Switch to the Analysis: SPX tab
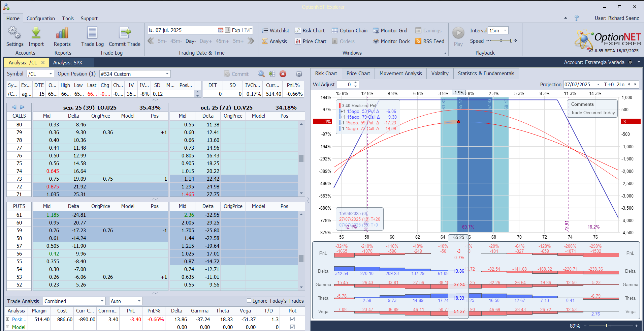The height and width of the screenshot is (331, 644). coord(68,63)
